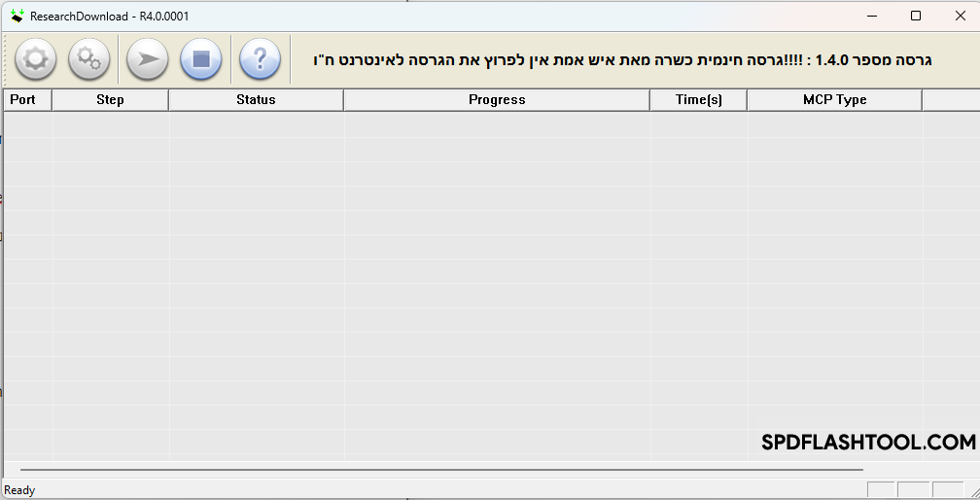Image resolution: width=980 pixels, height=500 pixels.
Task: Sort by the Status column header
Action: 256,99
